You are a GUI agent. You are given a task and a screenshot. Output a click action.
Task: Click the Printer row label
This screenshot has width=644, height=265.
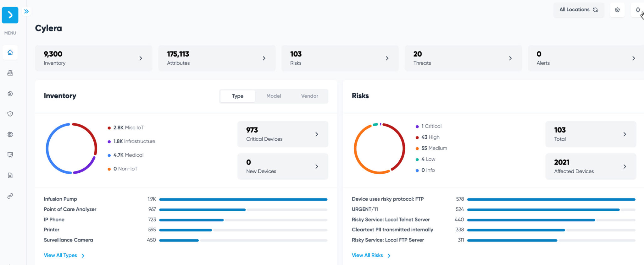pyautogui.click(x=52, y=230)
